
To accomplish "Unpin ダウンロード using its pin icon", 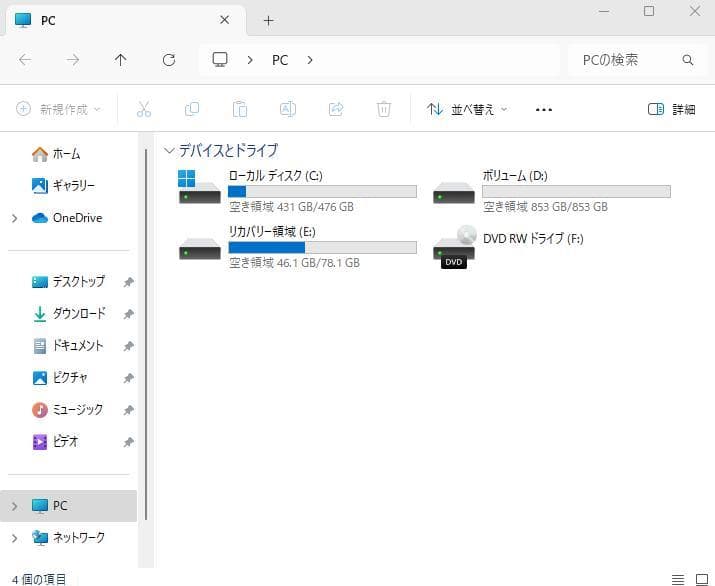I will (x=129, y=314).
